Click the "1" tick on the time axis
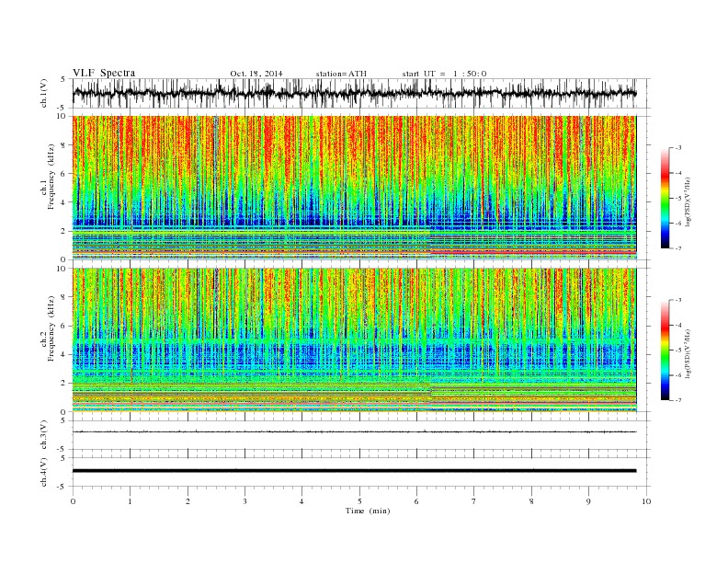 point(131,501)
